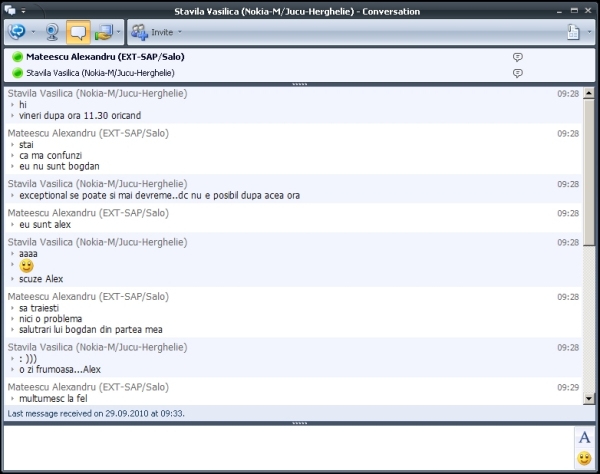Open dropdown arrow next to call icon
Screen dimensions: 600x474
point(33,31)
